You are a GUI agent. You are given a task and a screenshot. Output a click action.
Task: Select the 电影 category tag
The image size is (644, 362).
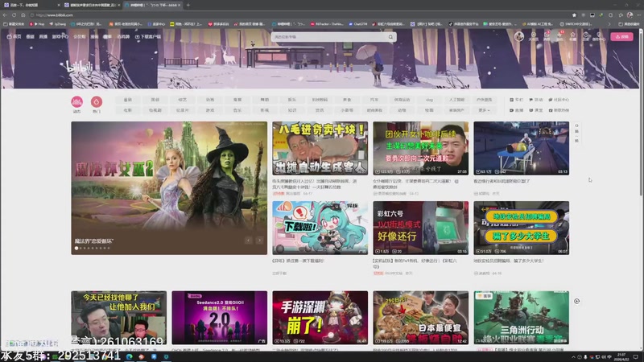[128, 110]
